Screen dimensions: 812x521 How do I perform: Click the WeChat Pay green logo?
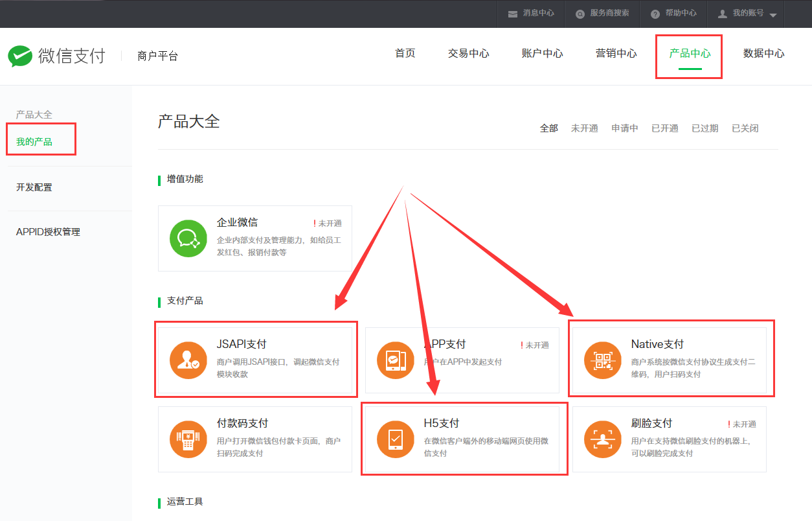click(x=20, y=56)
